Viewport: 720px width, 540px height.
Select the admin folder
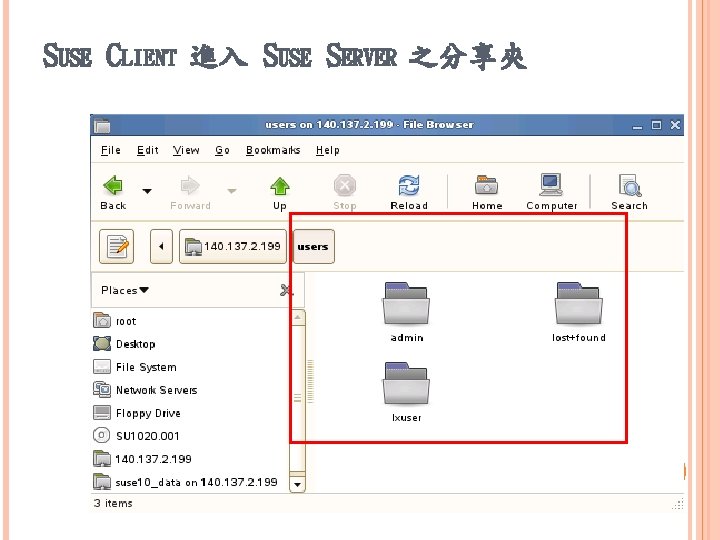[406, 312]
